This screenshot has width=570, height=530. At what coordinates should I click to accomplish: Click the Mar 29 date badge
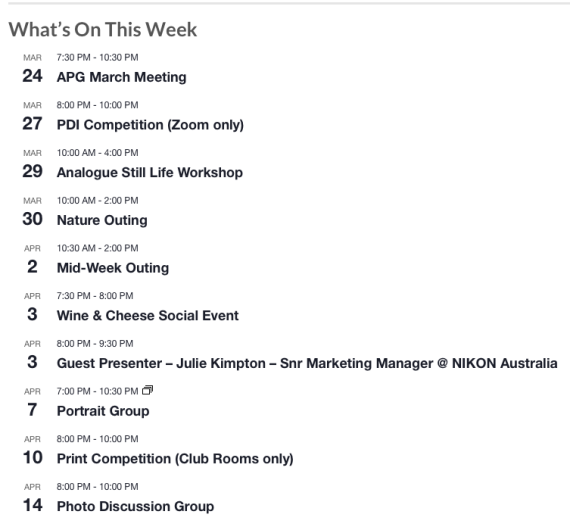tap(32, 164)
